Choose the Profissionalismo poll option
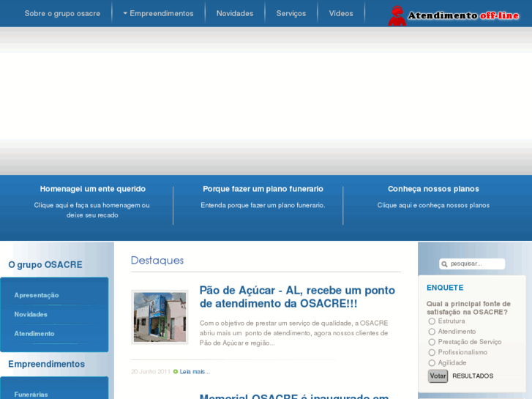The width and height of the screenshot is (532, 399). (x=432, y=352)
